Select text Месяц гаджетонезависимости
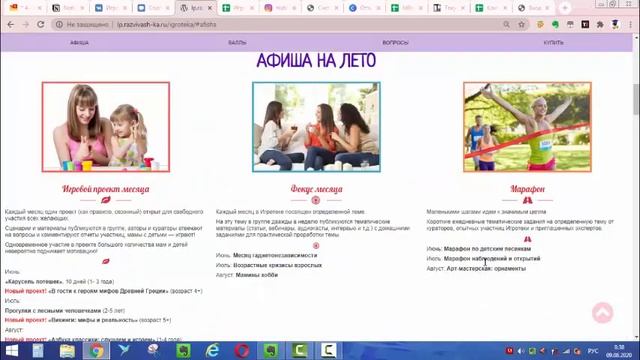The width and height of the screenshot is (640, 360). [x=275, y=255]
